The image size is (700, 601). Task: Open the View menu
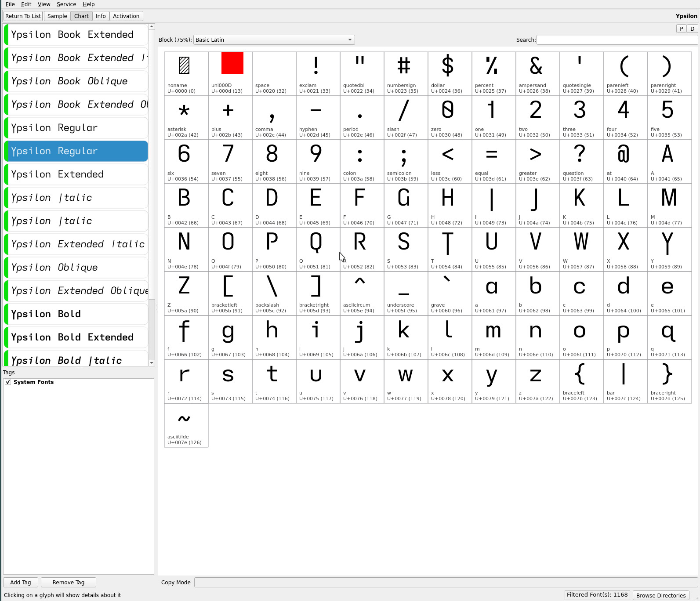coord(44,4)
